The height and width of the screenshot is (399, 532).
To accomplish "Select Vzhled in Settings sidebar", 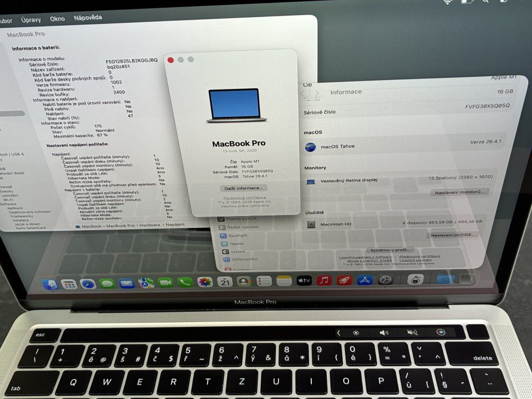I will (x=234, y=251).
